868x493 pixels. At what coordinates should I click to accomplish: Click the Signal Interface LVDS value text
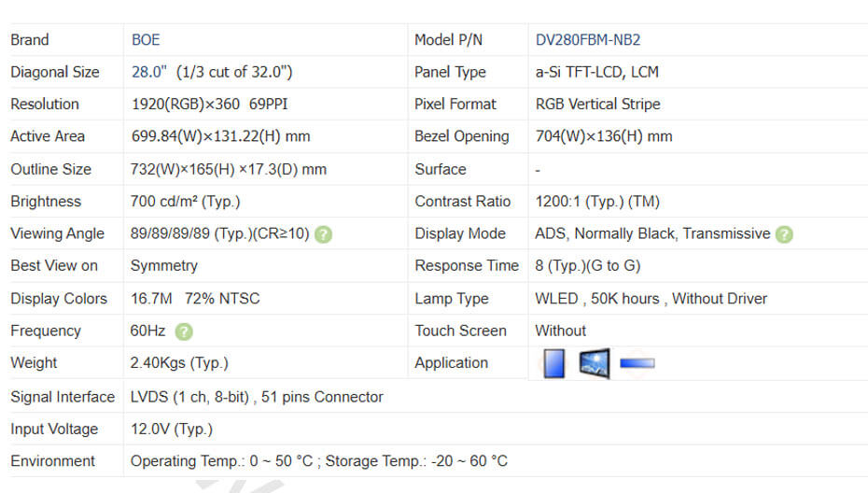click(257, 397)
